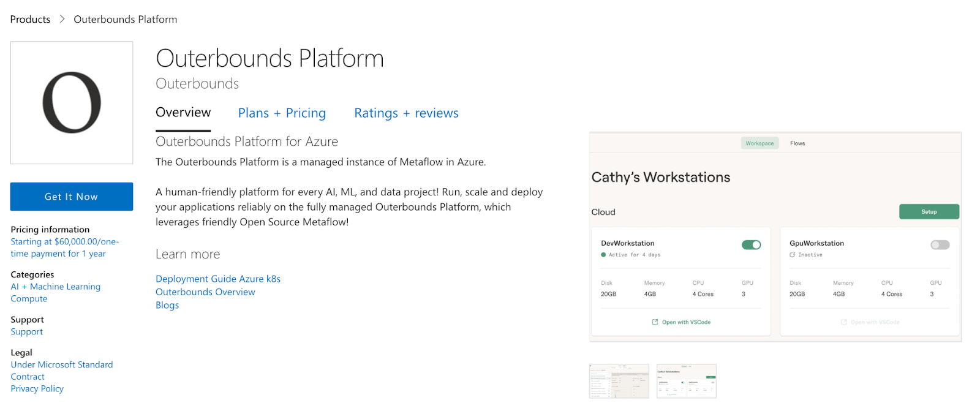Go to Products in the breadcrumb
The height and width of the screenshot is (411, 980).
click(30, 20)
